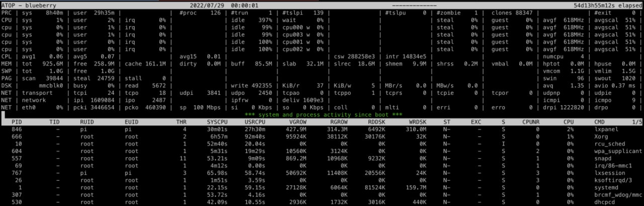Click the 'write 492355' disk value
Image resolution: width=644 pixels, height=206 pixels.
(252, 85)
